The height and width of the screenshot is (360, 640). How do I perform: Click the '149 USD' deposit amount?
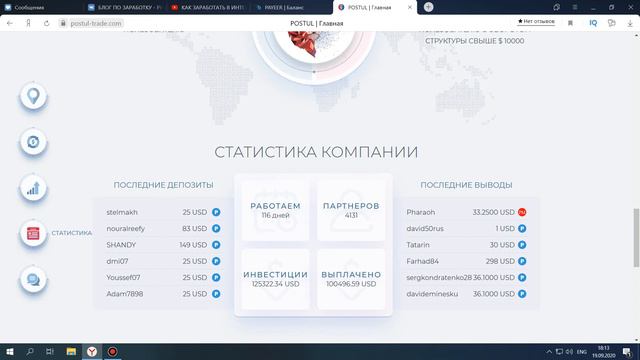click(193, 245)
